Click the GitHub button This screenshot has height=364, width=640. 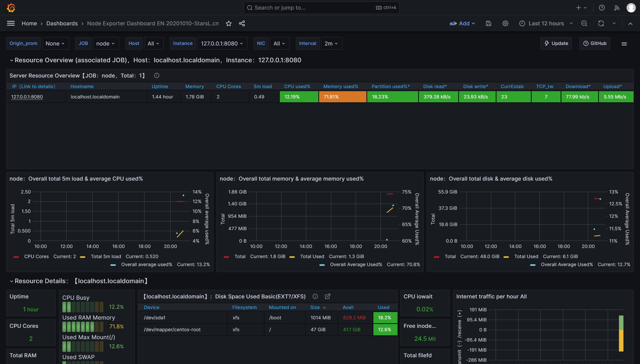point(595,43)
